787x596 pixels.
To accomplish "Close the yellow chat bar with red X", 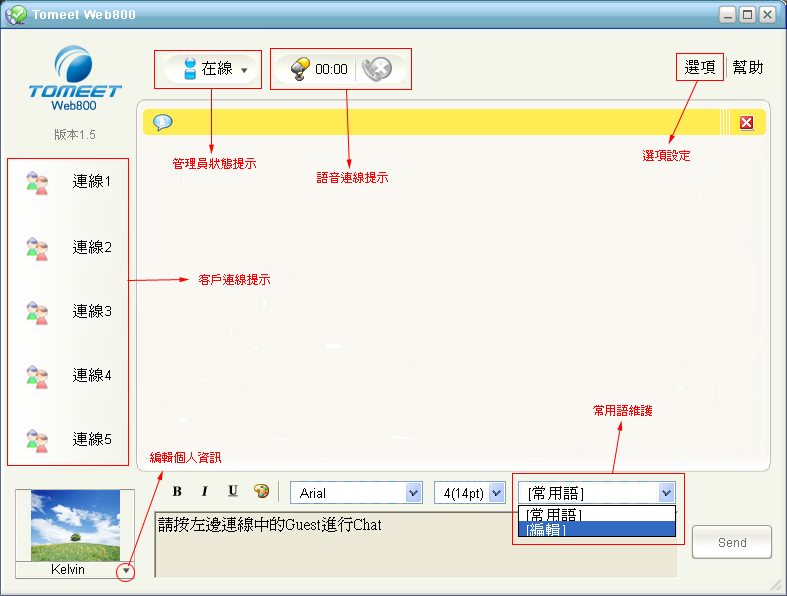I will (x=746, y=122).
